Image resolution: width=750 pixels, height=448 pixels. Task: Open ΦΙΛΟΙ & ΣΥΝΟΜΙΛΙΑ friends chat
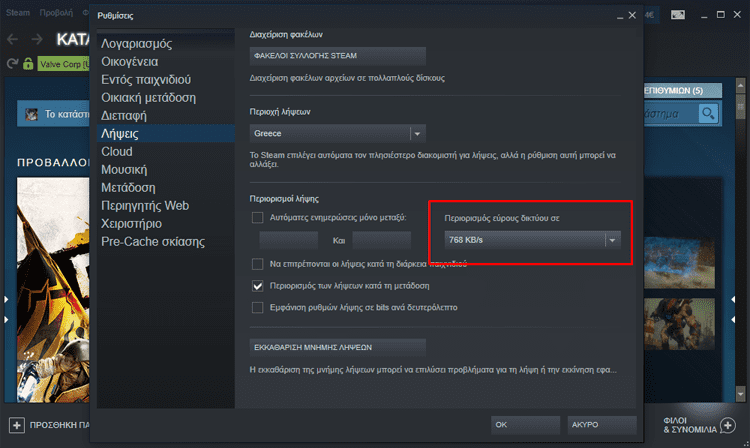700,425
